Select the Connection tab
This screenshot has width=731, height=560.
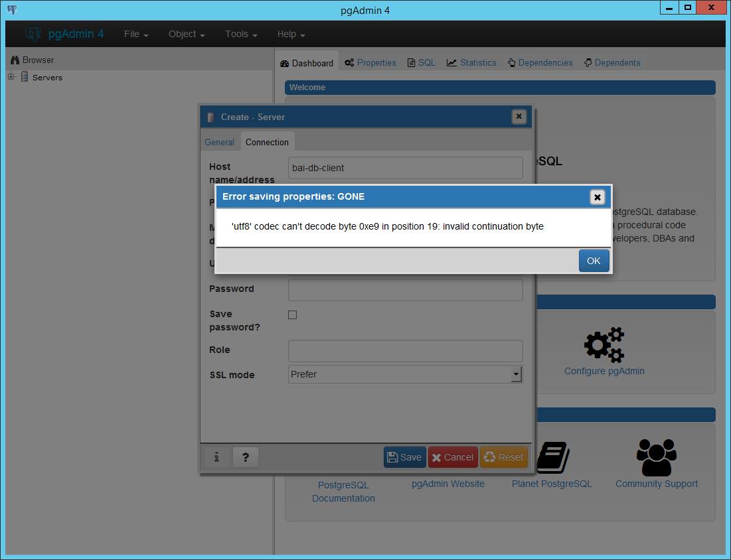click(x=267, y=142)
